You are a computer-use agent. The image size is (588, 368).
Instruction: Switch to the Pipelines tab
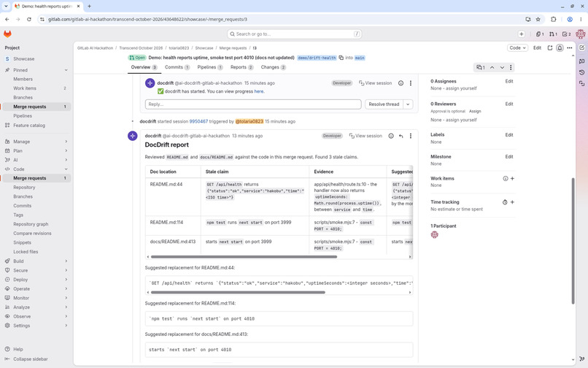[210, 67]
